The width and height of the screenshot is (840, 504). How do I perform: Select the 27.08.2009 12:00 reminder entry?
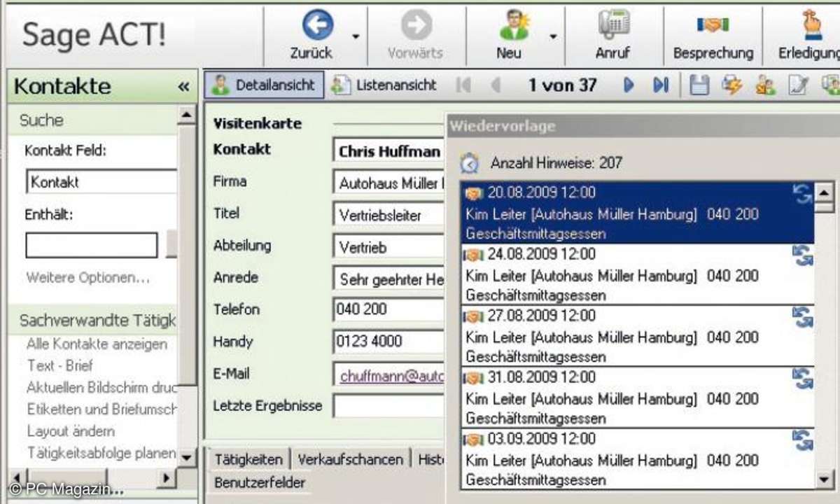click(638, 336)
